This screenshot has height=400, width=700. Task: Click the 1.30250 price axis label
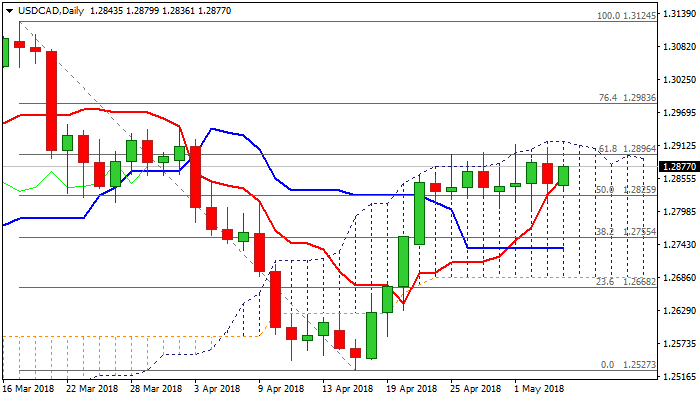679,80
